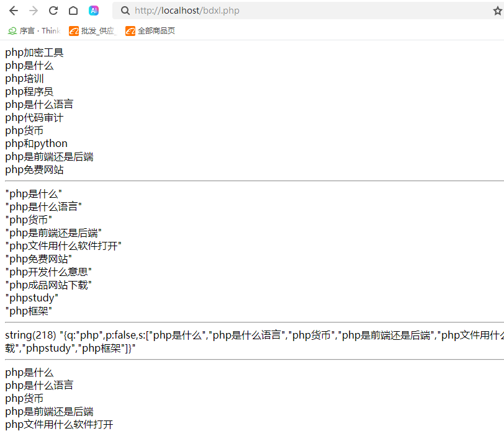Viewport: 504px width, 431px height.
Task: Click php免费网站 in the first list
Action: 34,170
